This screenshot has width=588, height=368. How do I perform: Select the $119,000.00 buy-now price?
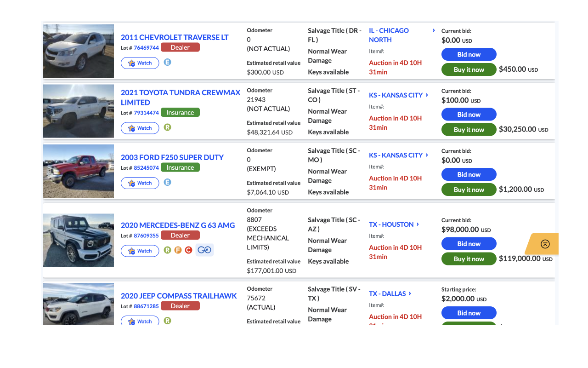click(526, 259)
